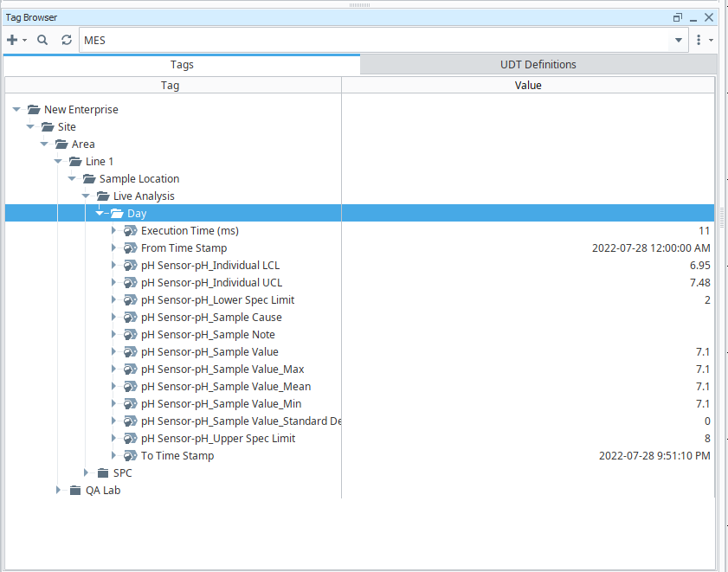Open the three-dot options menu

(699, 40)
